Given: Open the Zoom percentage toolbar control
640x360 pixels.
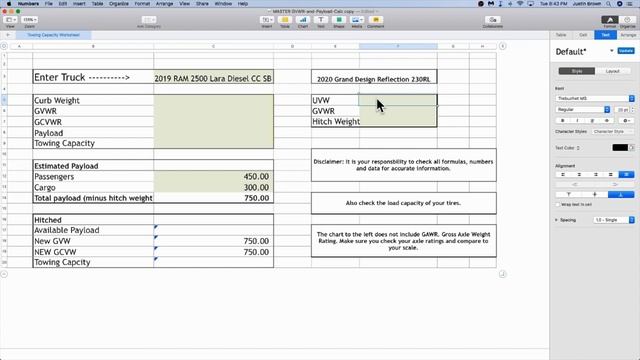Looking at the screenshot, I should click(29, 20).
